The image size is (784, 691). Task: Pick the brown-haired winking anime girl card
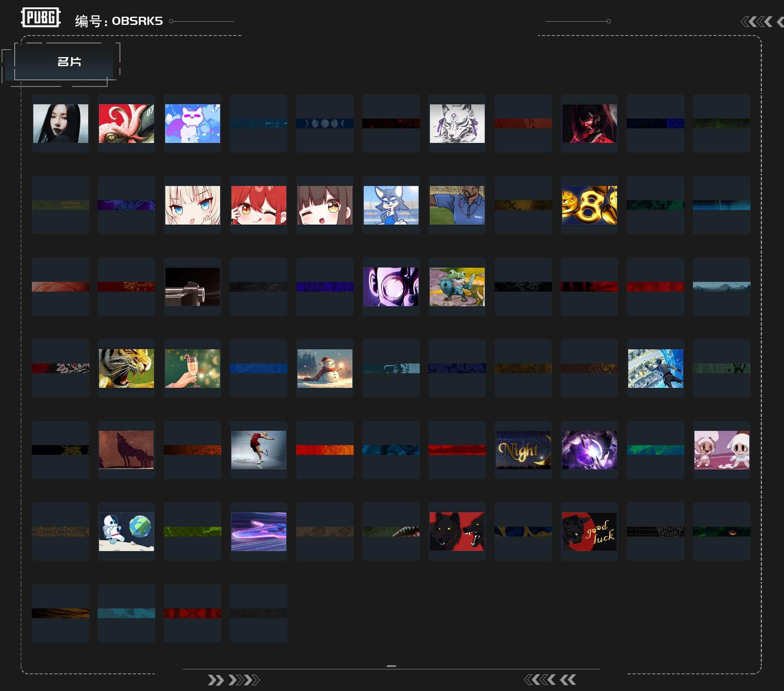325,205
